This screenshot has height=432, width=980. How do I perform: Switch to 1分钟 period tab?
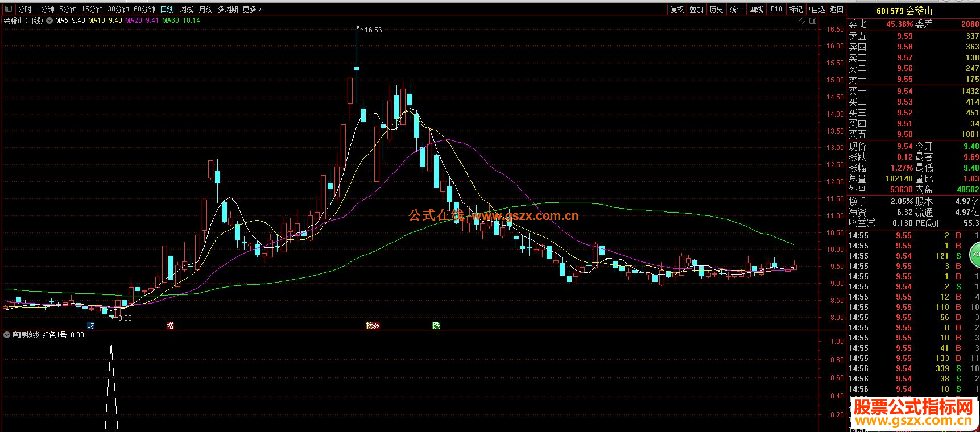pos(46,9)
